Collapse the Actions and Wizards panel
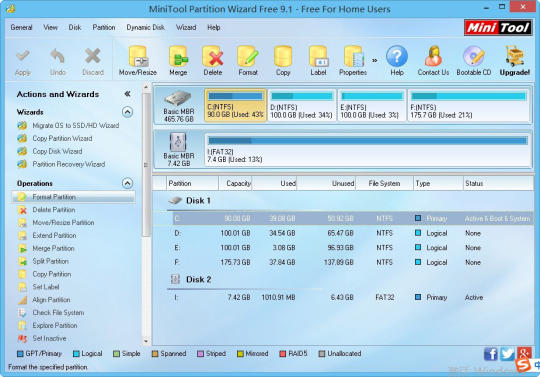540x377 pixels. (x=127, y=94)
